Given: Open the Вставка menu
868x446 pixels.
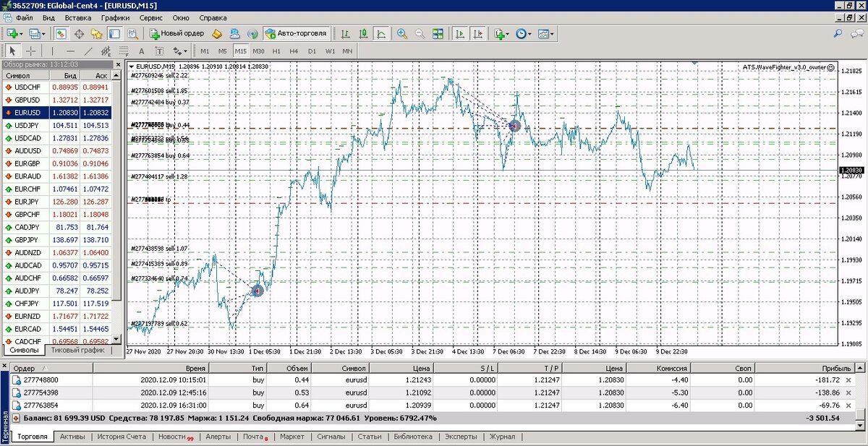Looking at the screenshot, I should pos(78,17).
